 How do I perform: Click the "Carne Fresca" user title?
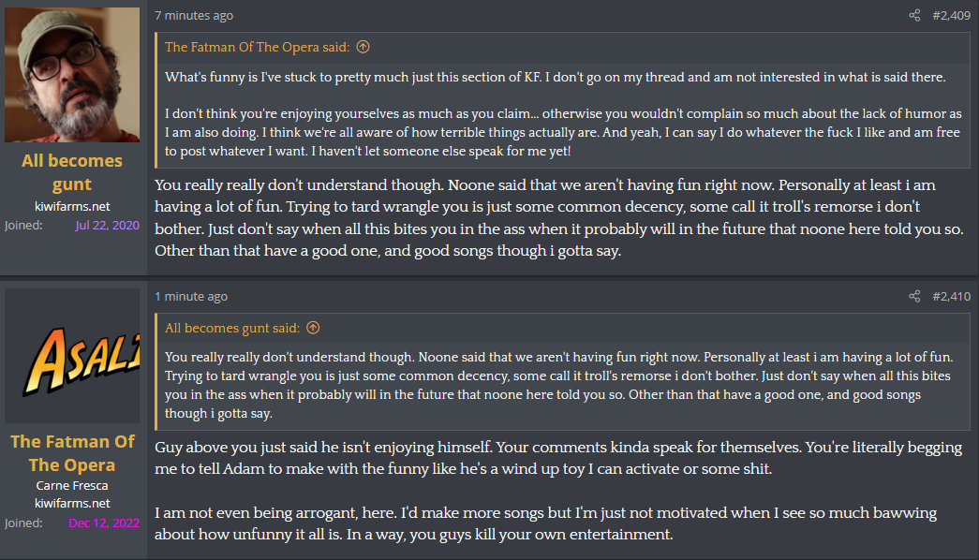tap(72, 486)
